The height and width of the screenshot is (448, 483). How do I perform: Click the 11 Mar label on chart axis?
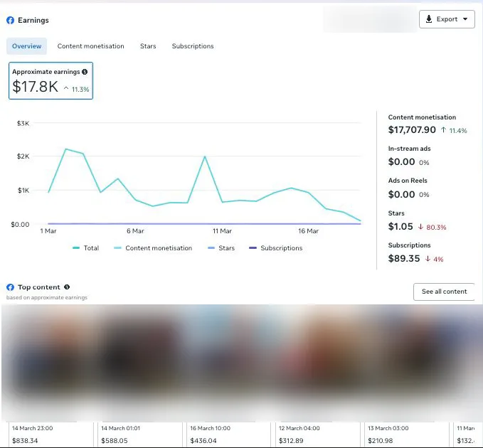pyautogui.click(x=222, y=231)
